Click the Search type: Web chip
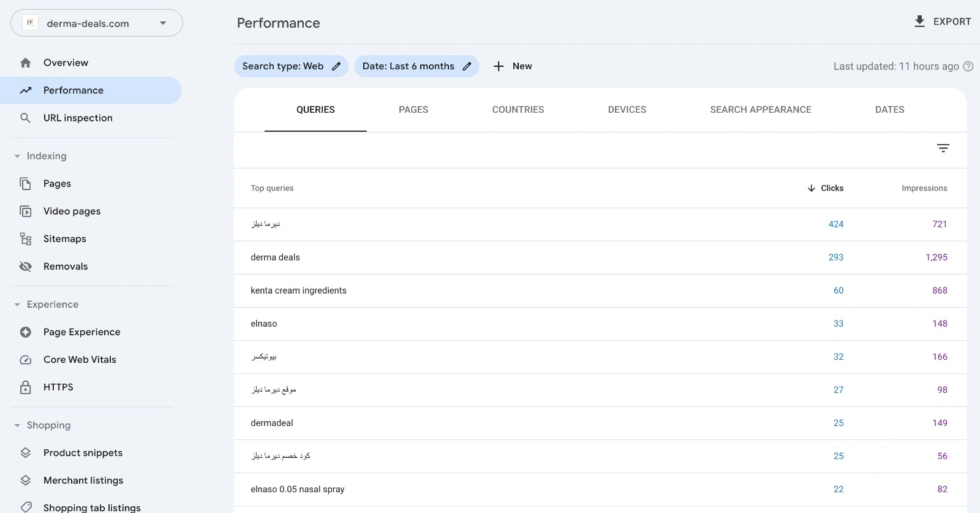980x513 pixels. [x=292, y=66]
